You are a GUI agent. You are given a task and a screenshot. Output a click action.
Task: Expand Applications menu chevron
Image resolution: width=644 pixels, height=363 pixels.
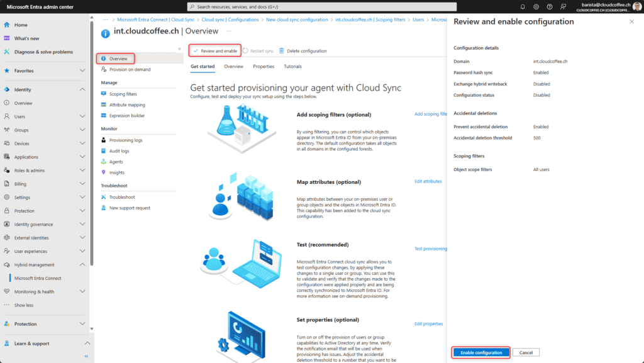(x=82, y=157)
